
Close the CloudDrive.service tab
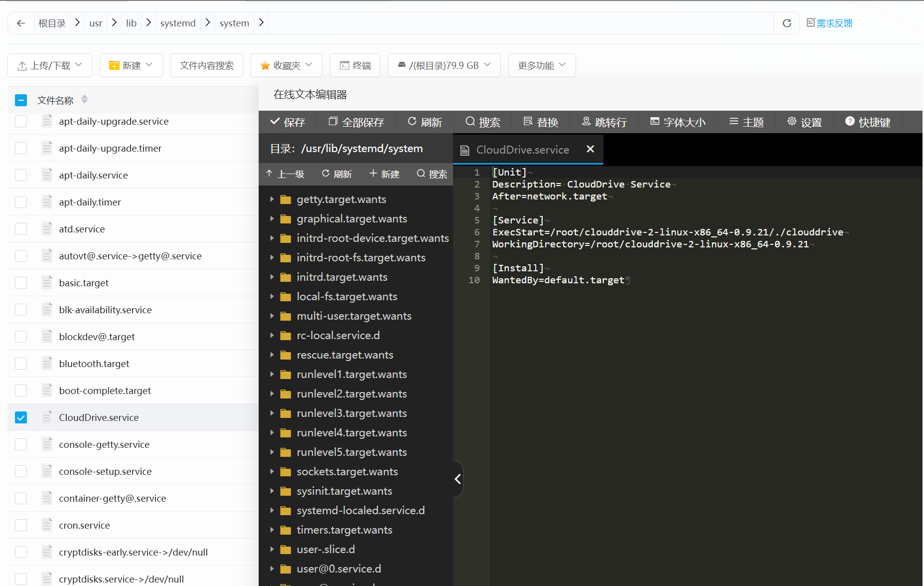[590, 149]
